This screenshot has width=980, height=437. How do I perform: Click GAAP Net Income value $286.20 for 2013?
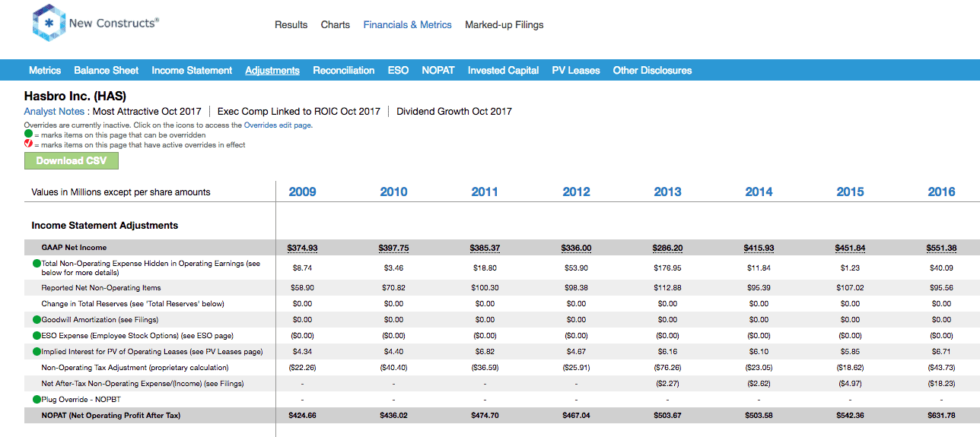click(x=668, y=248)
